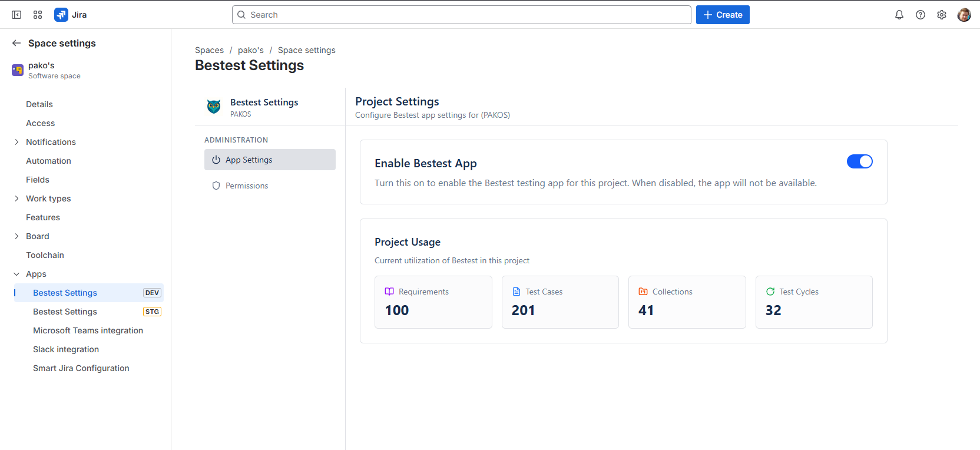The width and height of the screenshot is (980, 450).
Task: Disable the Enable Bestest App toggle
Action: (859, 161)
